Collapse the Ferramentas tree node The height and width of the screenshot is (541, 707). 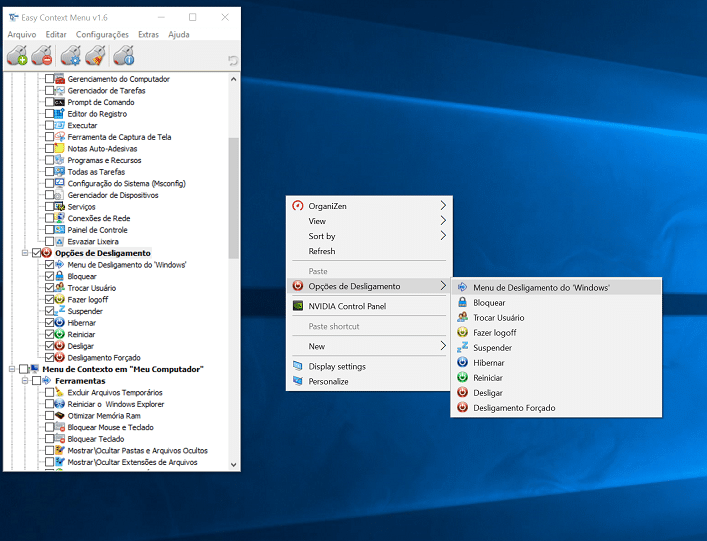[x=25, y=381]
